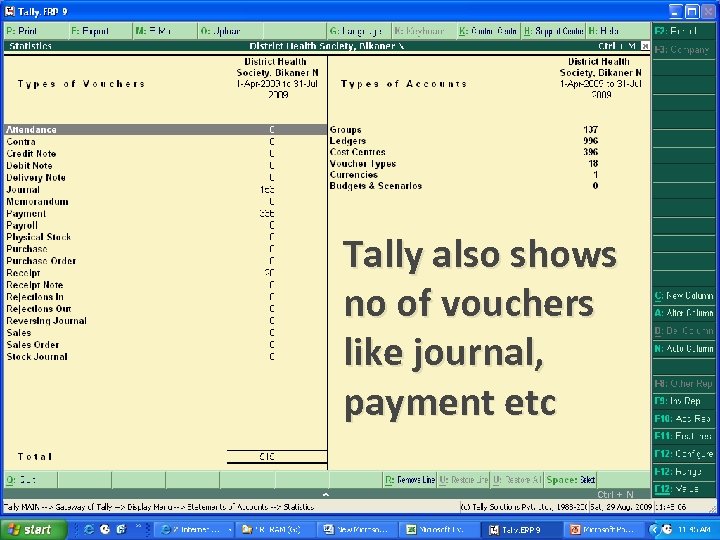This screenshot has width=720, height=540.
Task: Click F8: Other Rep button
Action: (x=684, y=383)
